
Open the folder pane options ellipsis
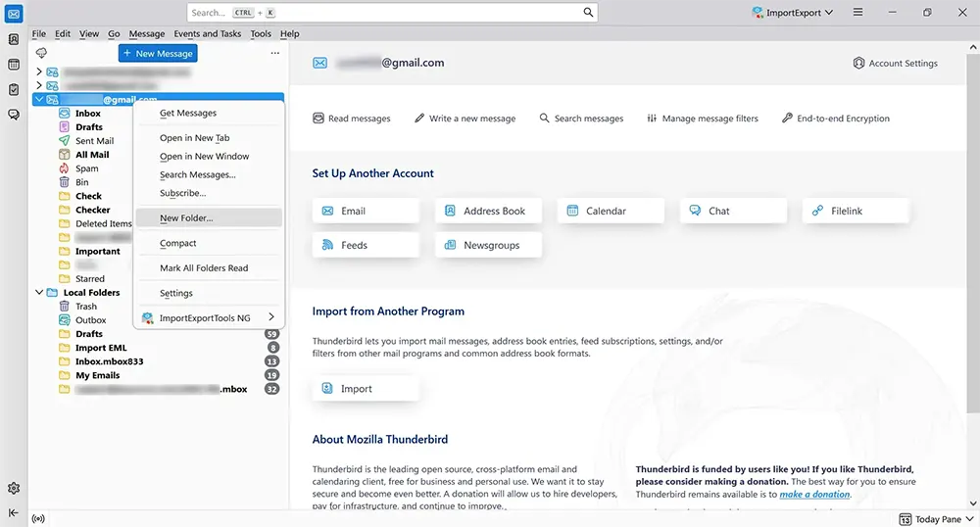[275, 53]
